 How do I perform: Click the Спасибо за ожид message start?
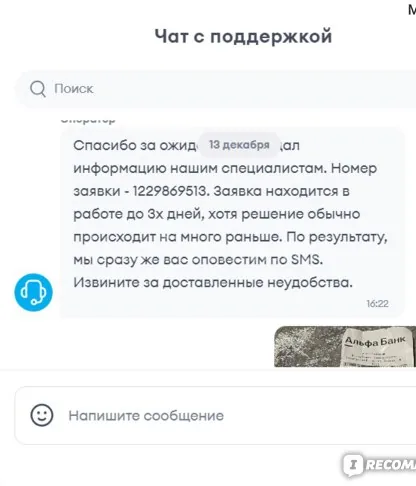[x=136, y=145]
